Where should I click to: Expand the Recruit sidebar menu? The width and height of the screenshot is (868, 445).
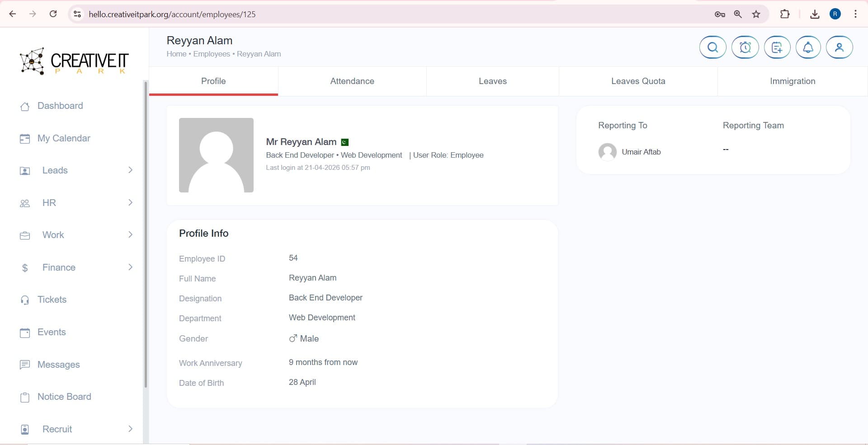click(x=57, y=429)
